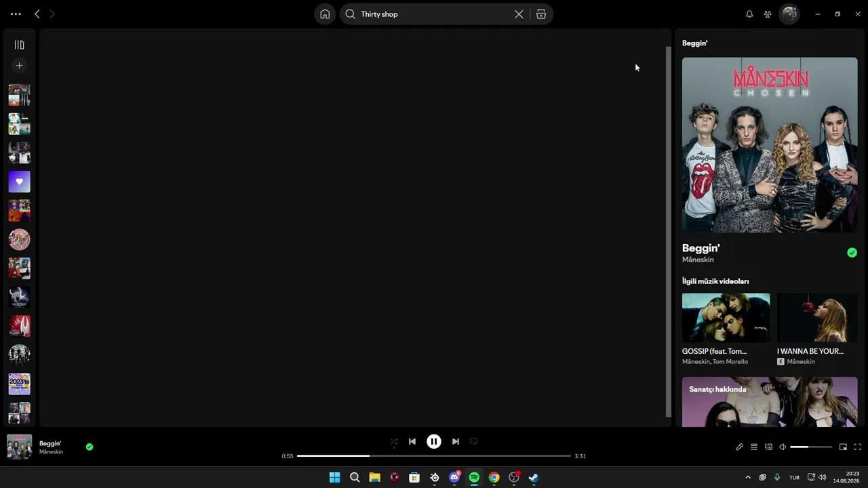Image resolution: width=868 pixels, height=488 pixels.
Task: Toggle repeat mode
Action: [474, 442]
